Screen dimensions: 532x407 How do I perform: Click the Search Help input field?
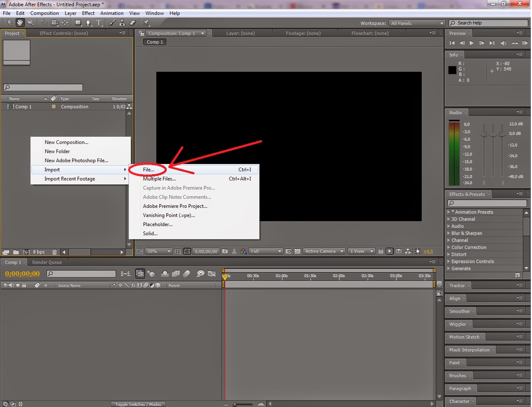click(488, 23)
